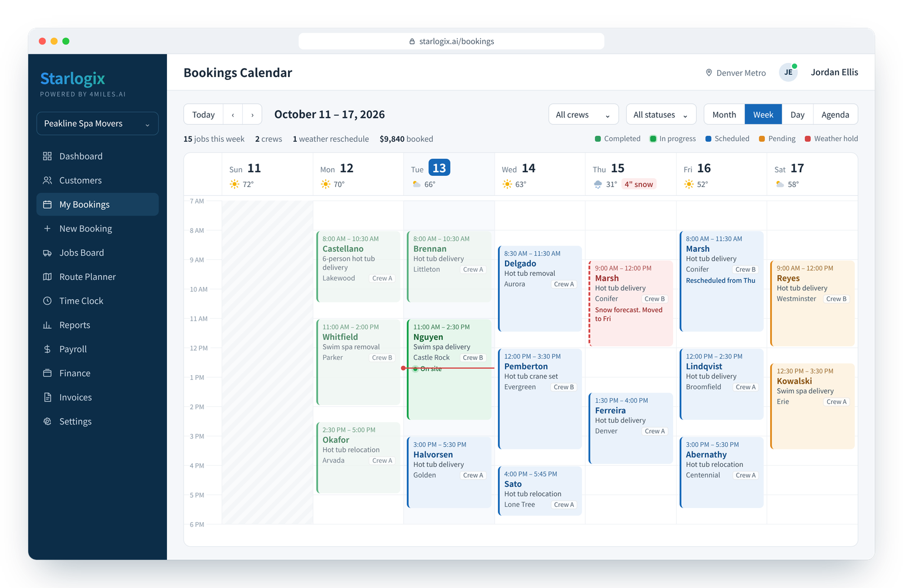Go to previous week with left arrow
Screen dimensions: 903x588
click(x=233, y=115)
